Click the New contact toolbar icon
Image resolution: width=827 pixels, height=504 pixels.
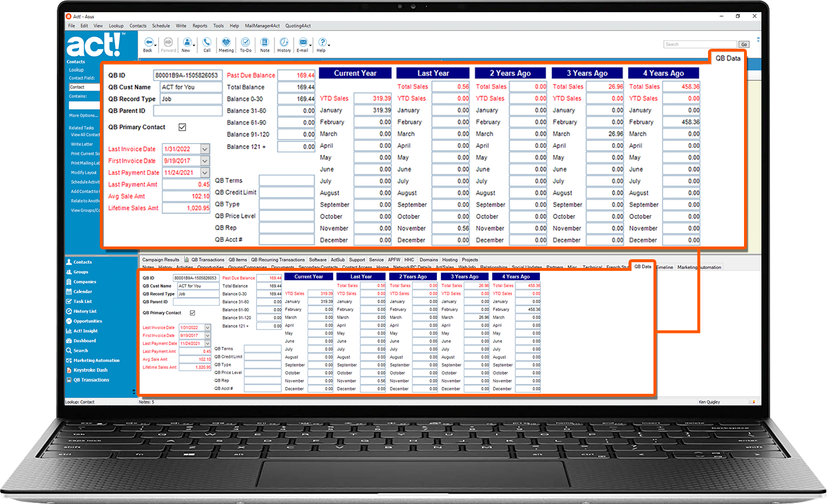coord(187,42)
